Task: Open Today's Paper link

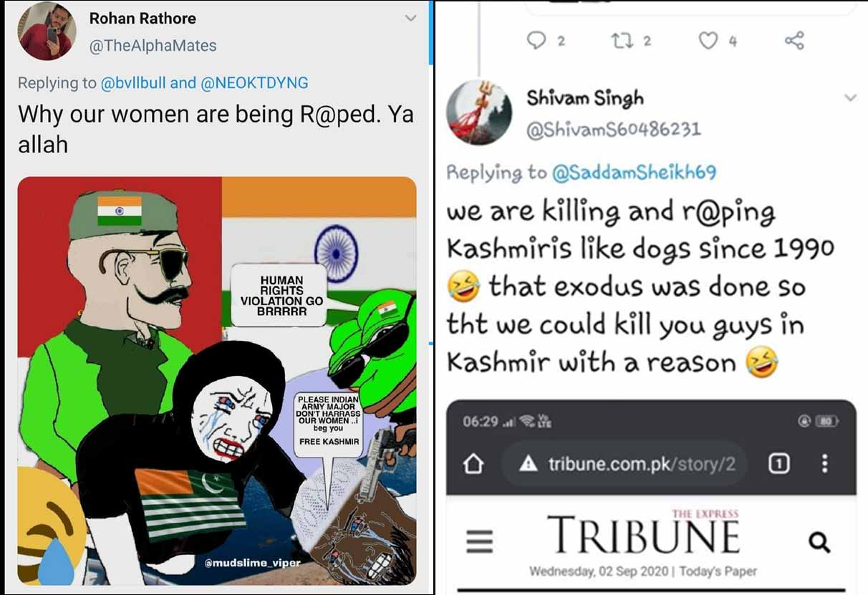Action: [717, 571]
